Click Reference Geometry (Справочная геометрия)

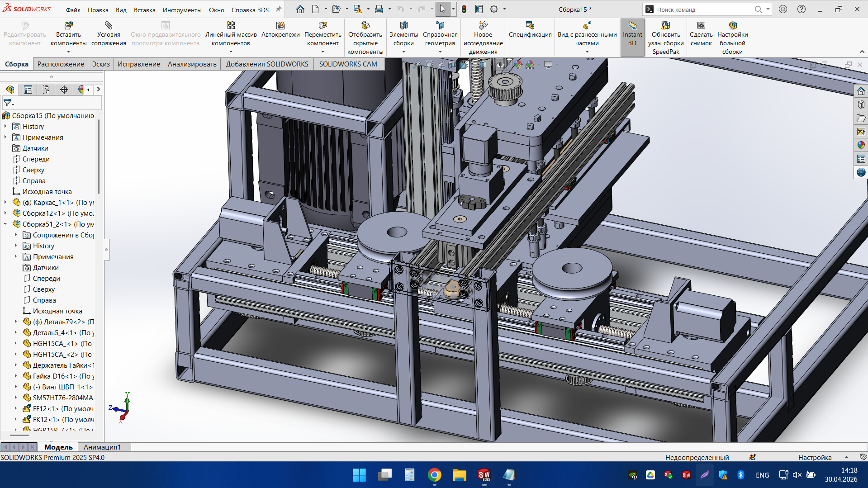[440, 34]
